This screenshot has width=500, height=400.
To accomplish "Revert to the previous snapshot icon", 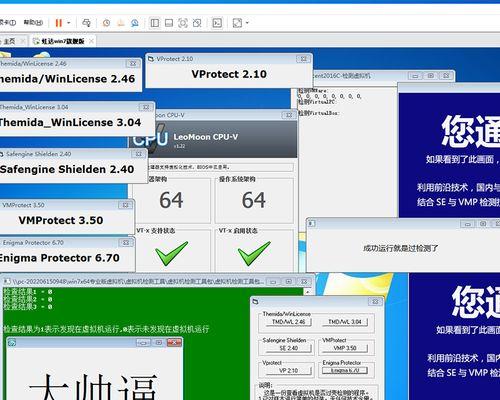I will [x=120, y=23].
